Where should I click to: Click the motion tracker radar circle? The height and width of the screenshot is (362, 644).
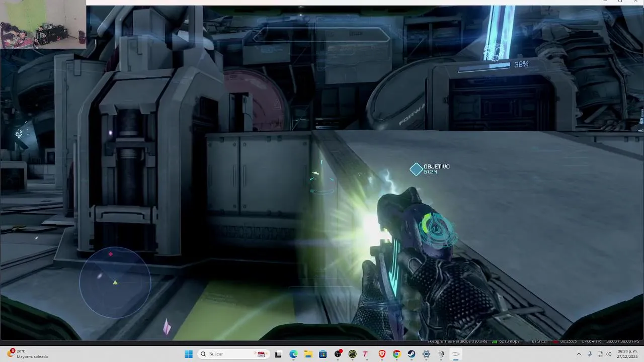point(115,283)
